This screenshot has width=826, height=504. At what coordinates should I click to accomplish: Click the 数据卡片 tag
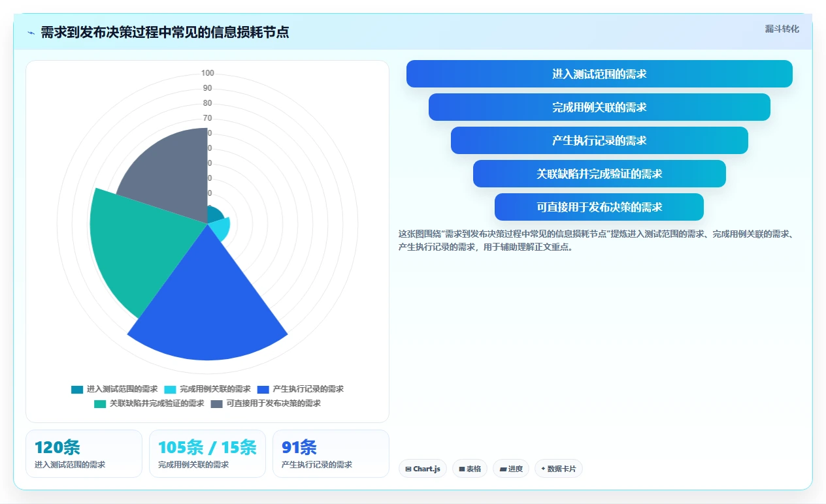click(559, 469)
